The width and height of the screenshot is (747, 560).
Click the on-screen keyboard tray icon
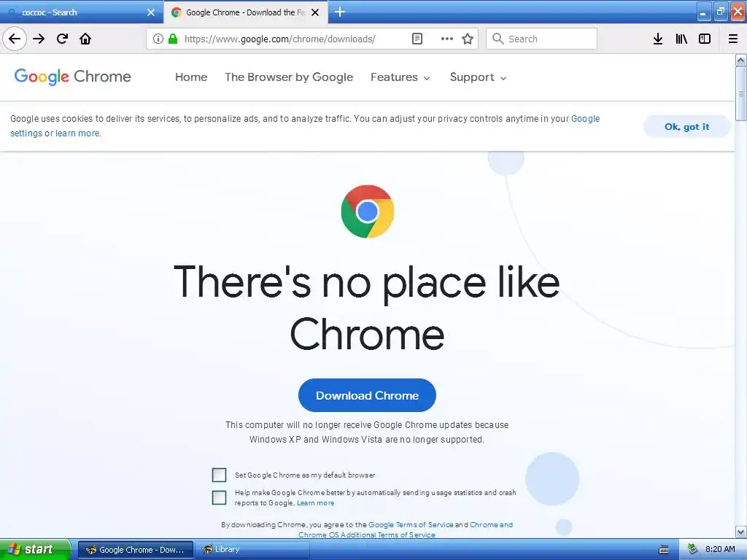pos(664,550)
